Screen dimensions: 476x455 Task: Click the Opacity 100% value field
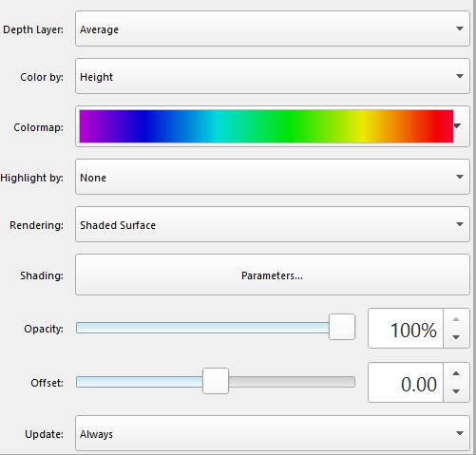pos(406,329)
